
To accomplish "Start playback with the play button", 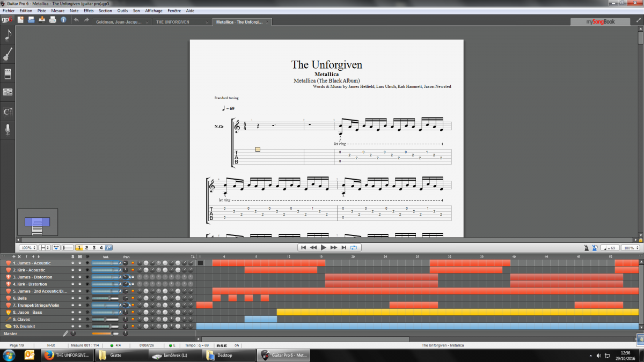I will point(323,248).
